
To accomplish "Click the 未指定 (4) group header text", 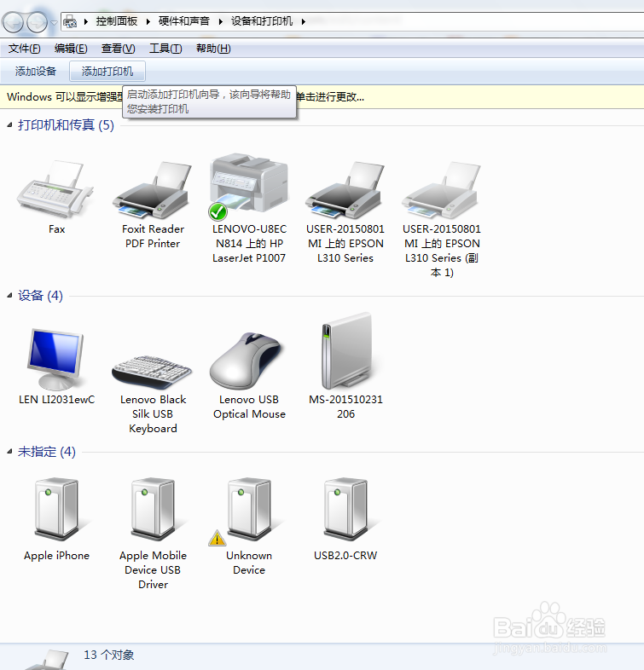I will pos(47,452).
